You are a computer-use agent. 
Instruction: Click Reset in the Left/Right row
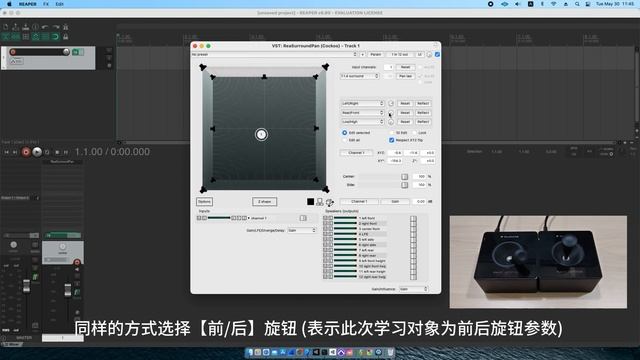[x=405, y=103]
